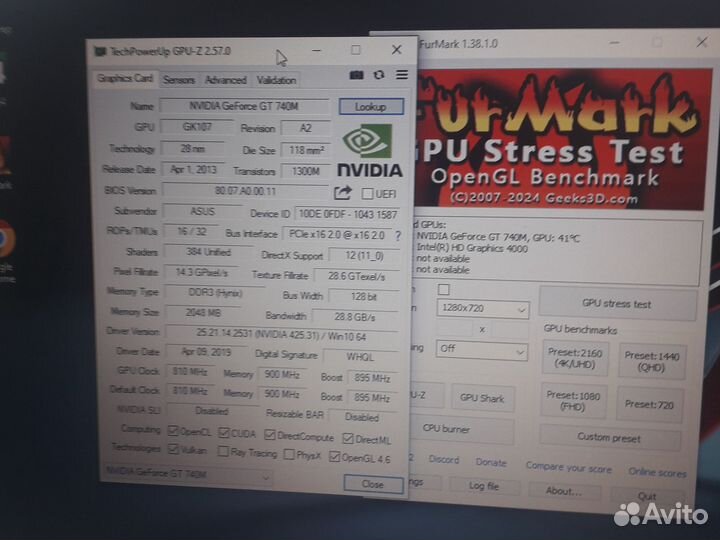Run Preset:1080 (FHD) benchmark
Image resolution: width=720 pixels, height=540 pixels.
point(573,401)
